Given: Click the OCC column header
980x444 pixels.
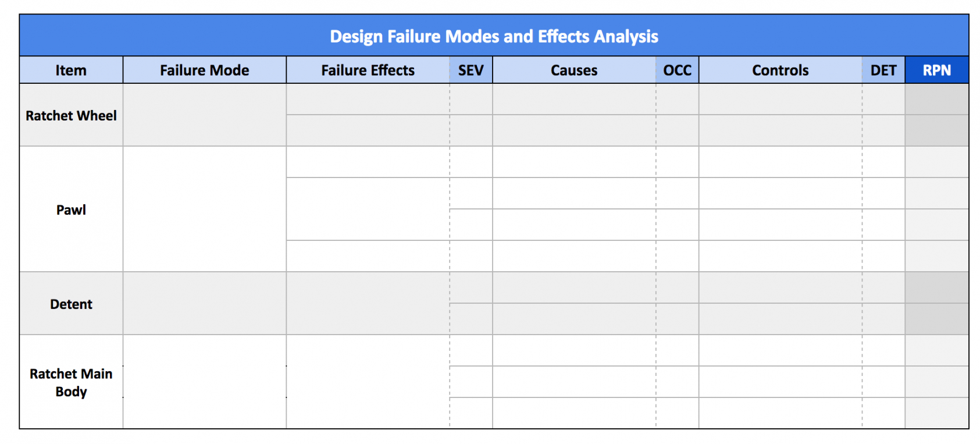Looking at the screenshot, I should [677, 70].
